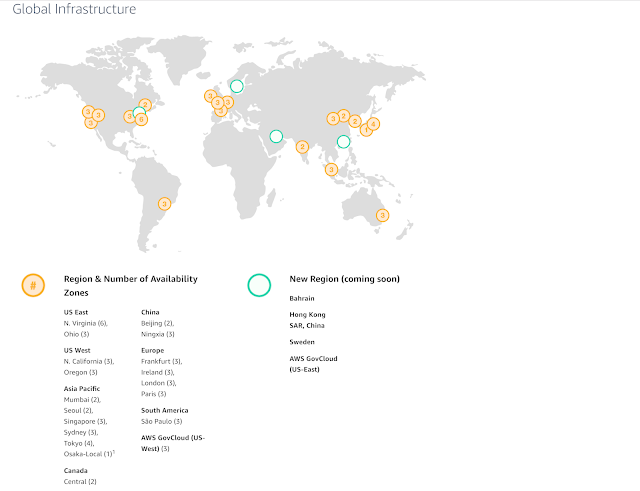Image resolution: width=640 pixels, height=491 pixels.
Task: Click the 'US East' legend heading
Action: coord(76,312)
